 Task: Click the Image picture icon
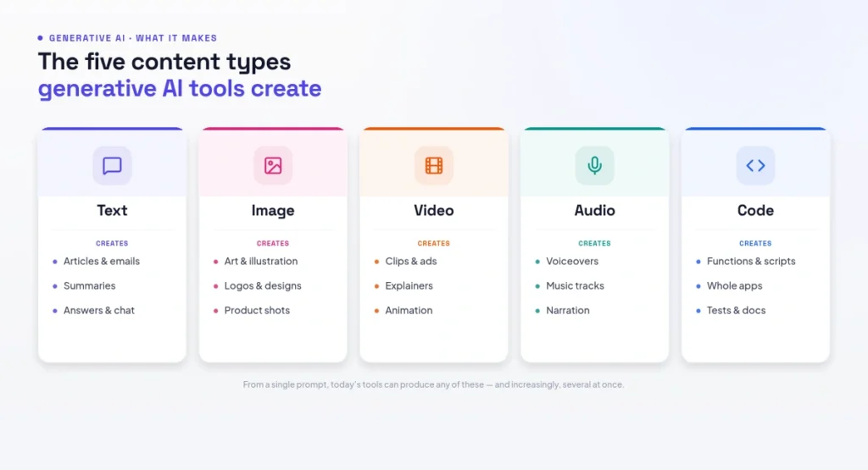point(273,165)
